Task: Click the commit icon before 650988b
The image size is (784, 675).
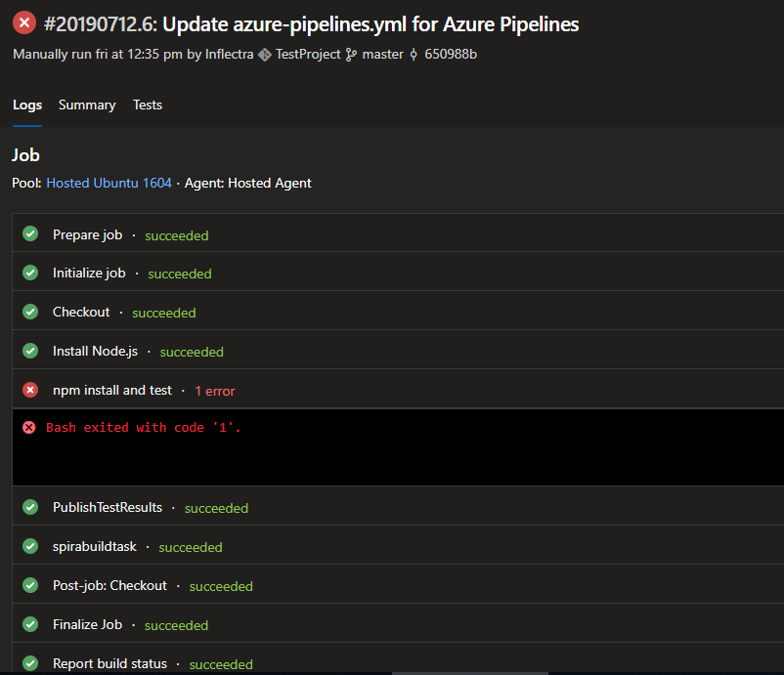Action: coord(414,55)
